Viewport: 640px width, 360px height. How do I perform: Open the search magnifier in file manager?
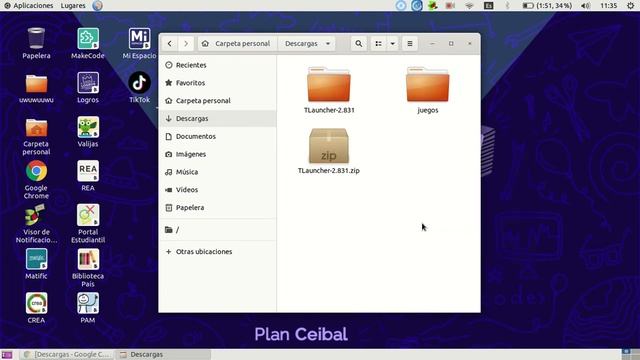[359, 44]
